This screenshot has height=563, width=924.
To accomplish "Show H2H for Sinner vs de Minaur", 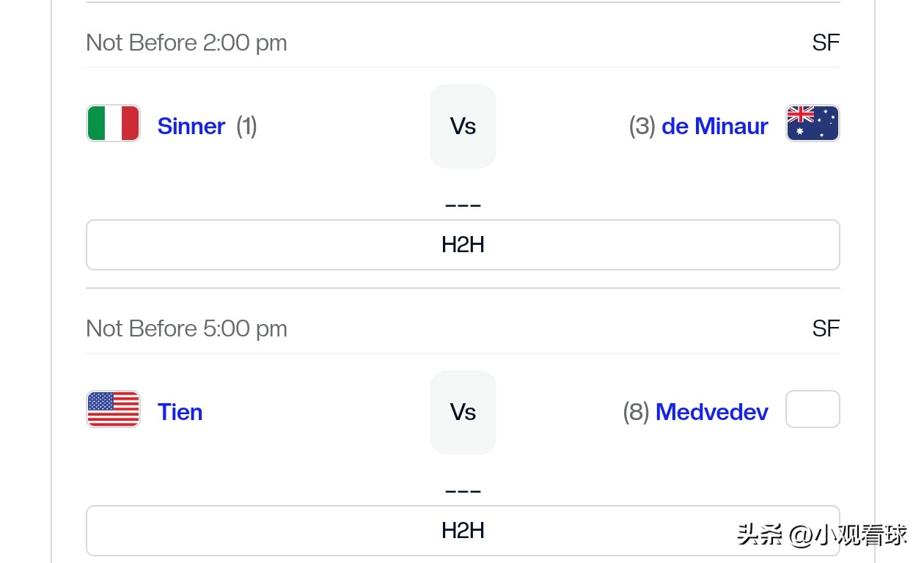I will pos(463,245).
